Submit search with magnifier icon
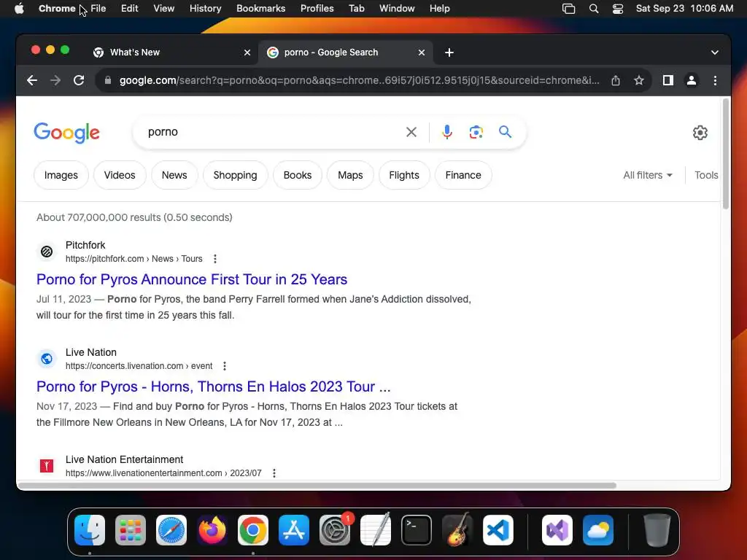The height and width of the screenshot is (560, 747). coord(505,132)
